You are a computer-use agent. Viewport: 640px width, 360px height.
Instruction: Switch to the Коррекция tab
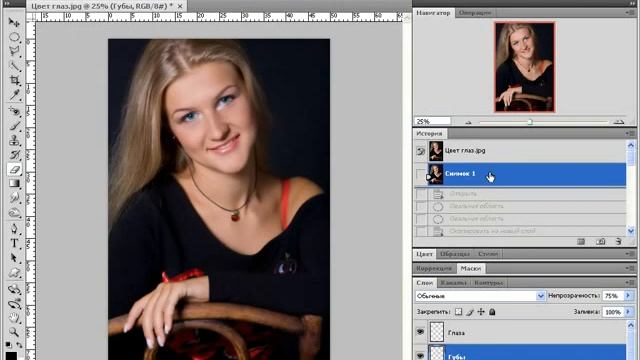coord(434,268)
